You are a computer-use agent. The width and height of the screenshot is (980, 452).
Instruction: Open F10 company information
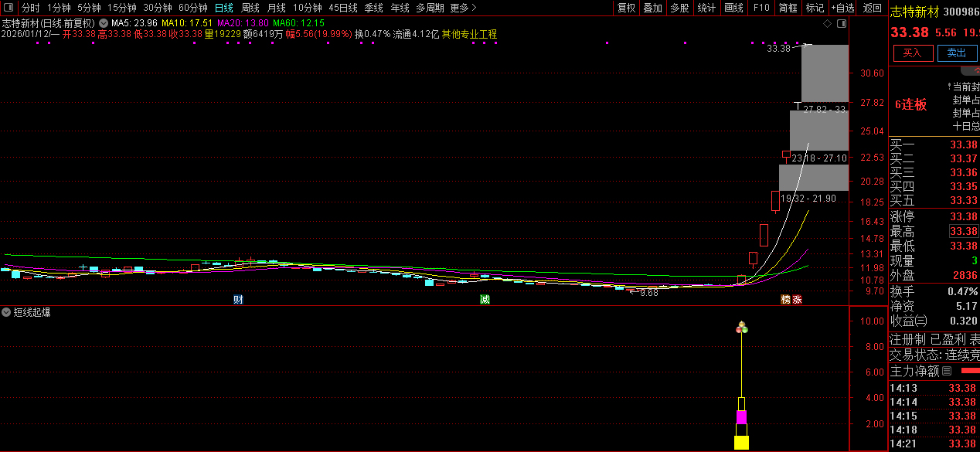[x=761, y=8]
